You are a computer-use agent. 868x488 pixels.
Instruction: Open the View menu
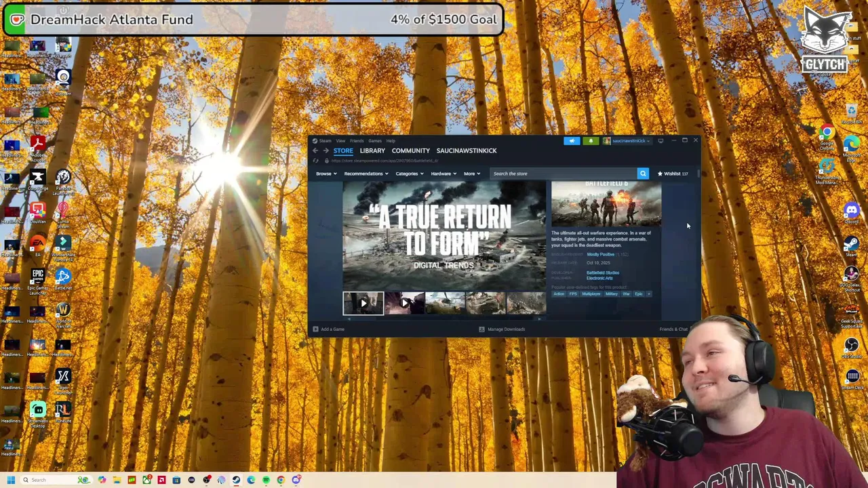coord(340,141)
